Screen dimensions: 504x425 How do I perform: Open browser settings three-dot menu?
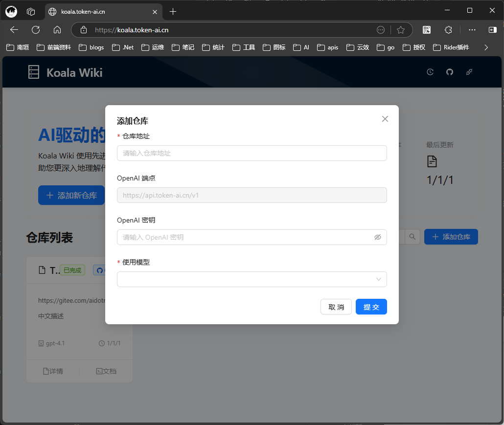point(472,30)
